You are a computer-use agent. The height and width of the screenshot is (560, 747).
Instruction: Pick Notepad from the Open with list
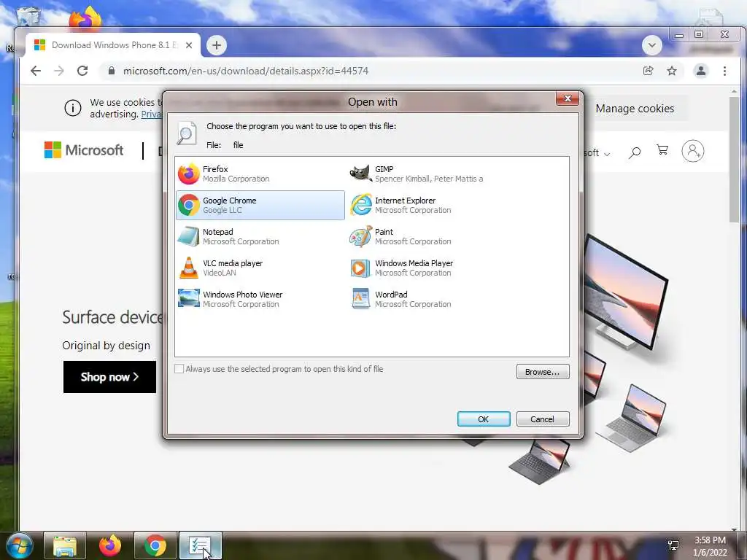[x=260, y=237]
